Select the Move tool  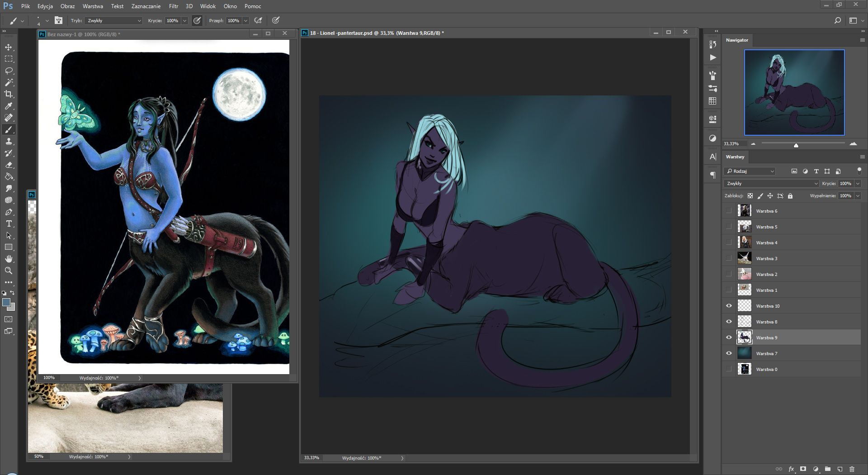9,47
